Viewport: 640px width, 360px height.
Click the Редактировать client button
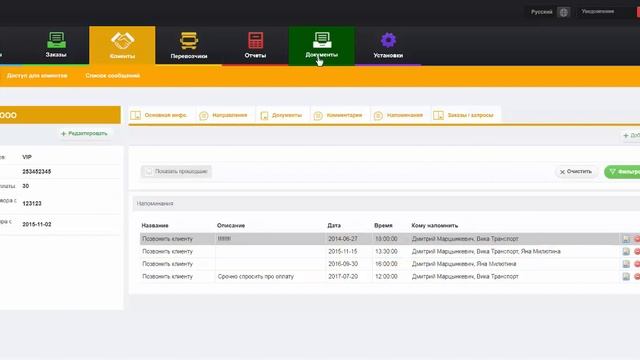pos(84,133)
